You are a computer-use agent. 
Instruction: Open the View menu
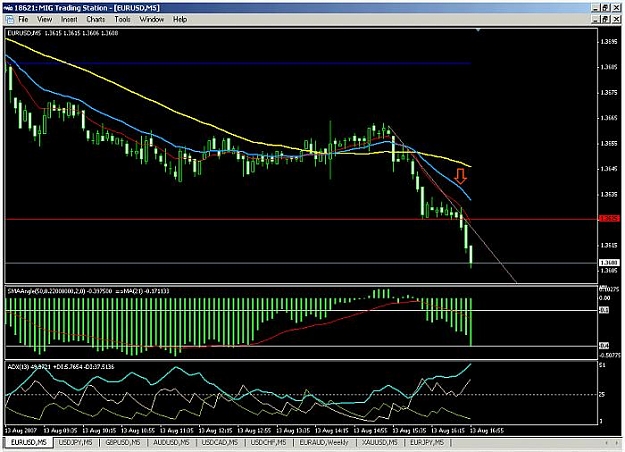(x=44, y=19)
